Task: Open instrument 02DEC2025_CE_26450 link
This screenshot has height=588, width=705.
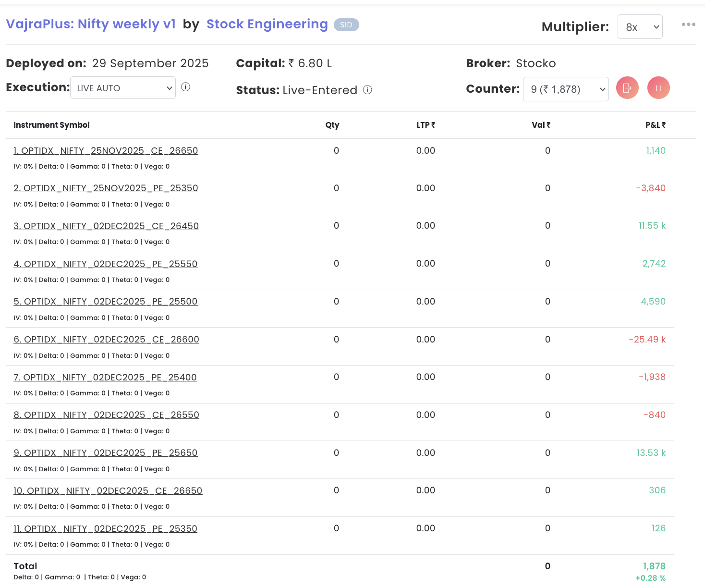Action: (x=106, y=226)
